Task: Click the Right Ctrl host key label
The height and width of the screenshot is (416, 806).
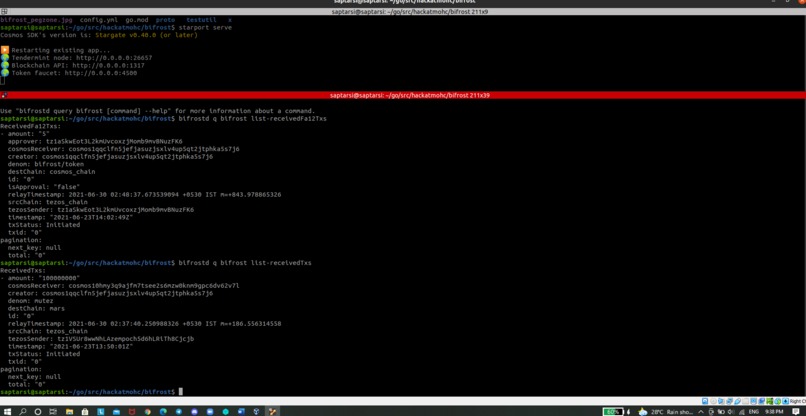Action: (798, 401)
